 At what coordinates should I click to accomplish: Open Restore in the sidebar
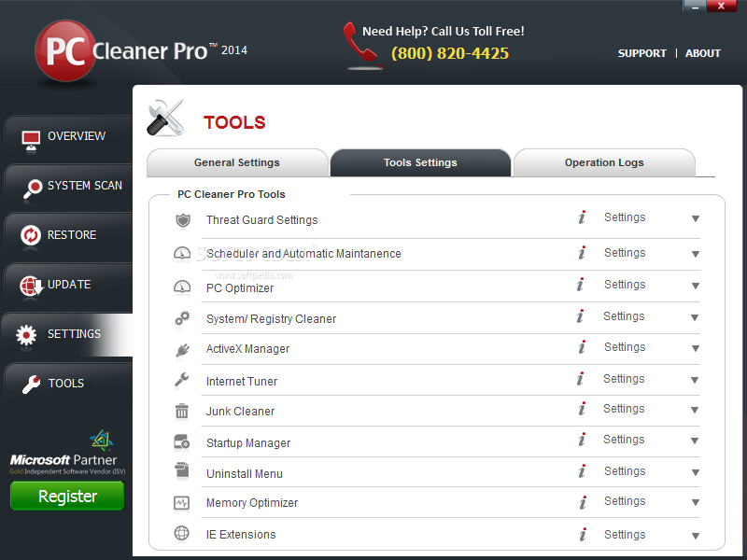68,238
